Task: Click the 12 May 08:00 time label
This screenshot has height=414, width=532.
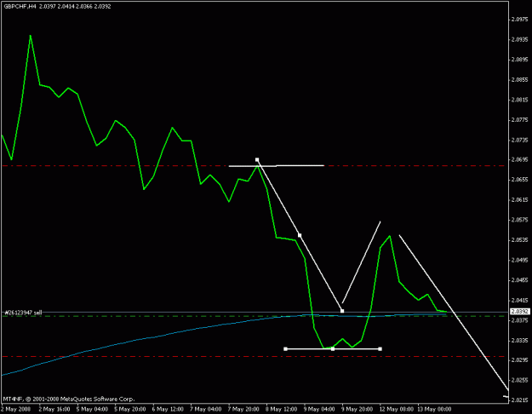Action: click(397, 409)
